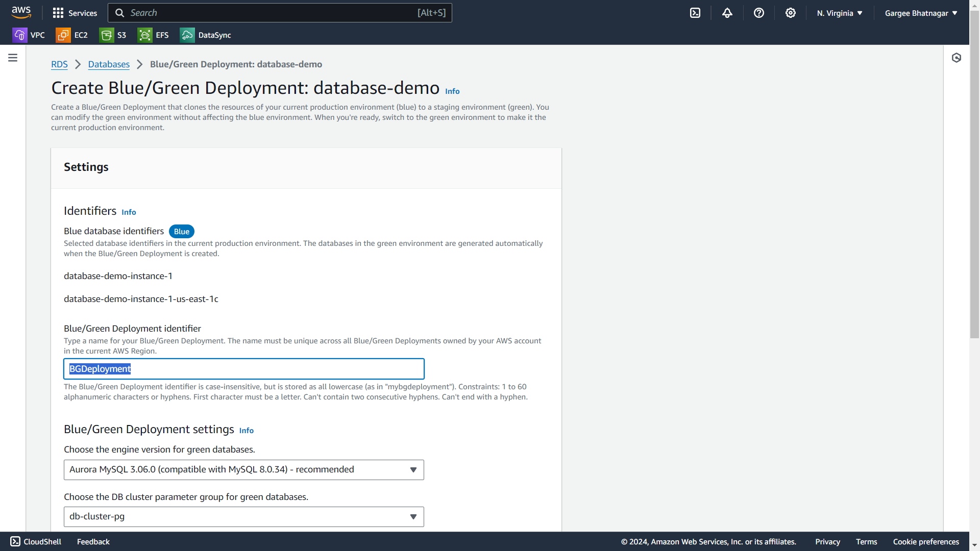Viewport: 980px width, 551px height.
Task: Open the help question mark icon
Action: [759, 13]
